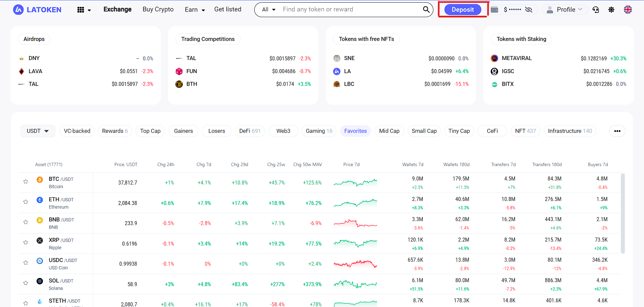644x307 pixels.
Task: Expand the Profile menu
Action: (566, 10)
